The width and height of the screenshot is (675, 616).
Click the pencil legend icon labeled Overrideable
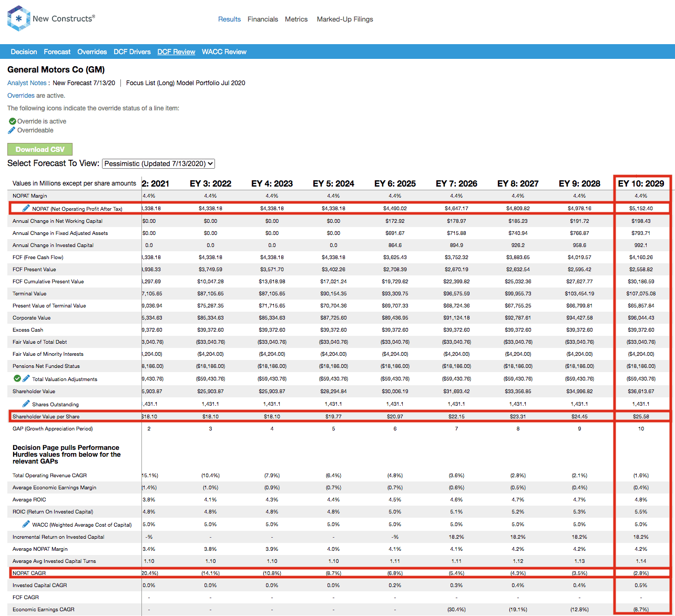12,130
